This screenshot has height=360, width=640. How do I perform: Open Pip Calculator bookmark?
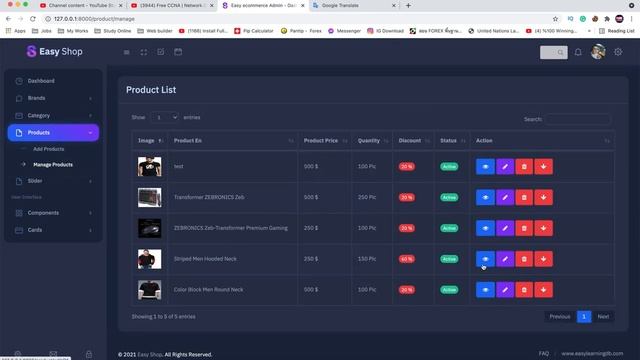(253, 31)
